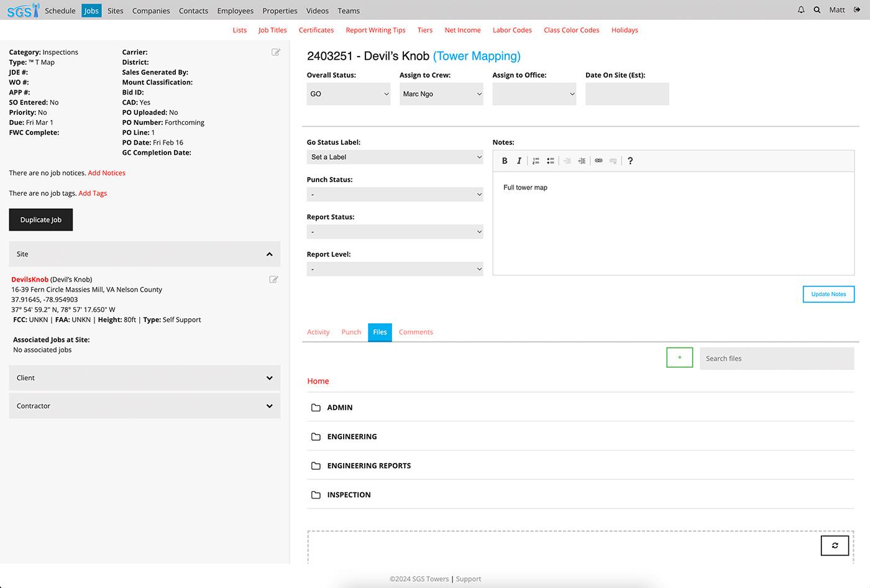Expand the Client section

(269, 378)
